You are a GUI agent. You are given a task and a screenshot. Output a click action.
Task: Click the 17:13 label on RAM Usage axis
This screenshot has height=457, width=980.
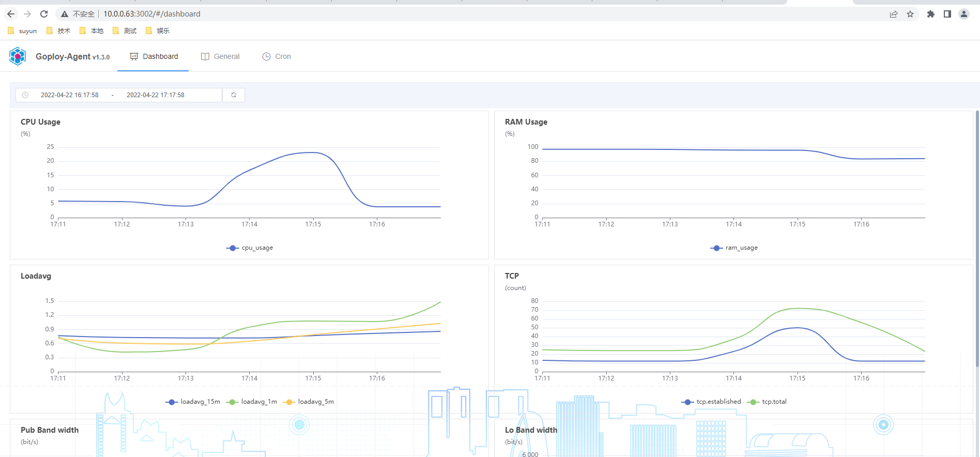click(x=670, y=224)
